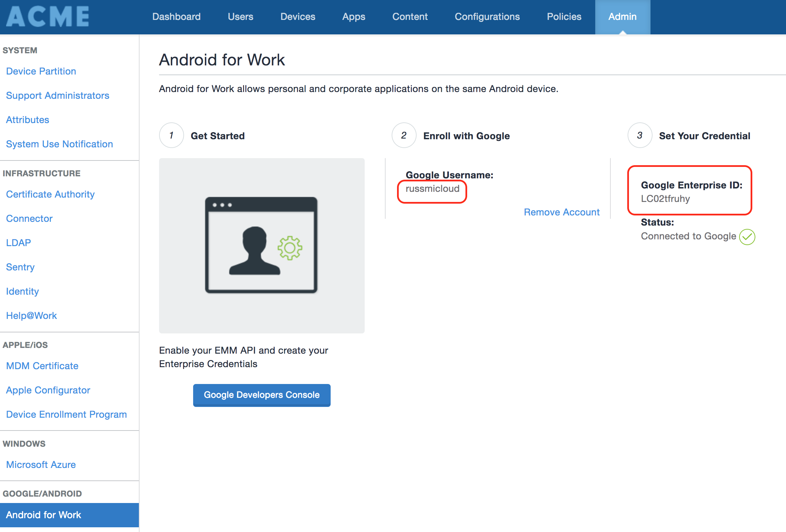Open System Use Notification settings

click(x=59, y=144)
